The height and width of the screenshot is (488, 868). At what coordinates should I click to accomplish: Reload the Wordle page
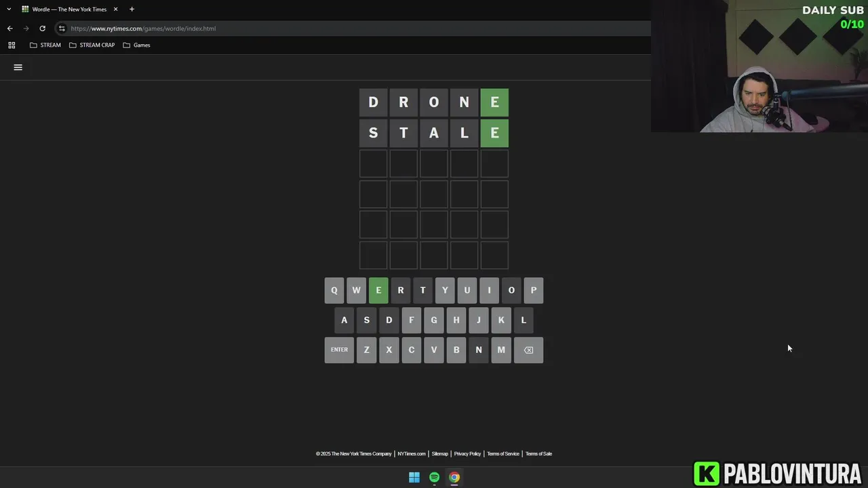pyautogui.click(x=42, y=28)
